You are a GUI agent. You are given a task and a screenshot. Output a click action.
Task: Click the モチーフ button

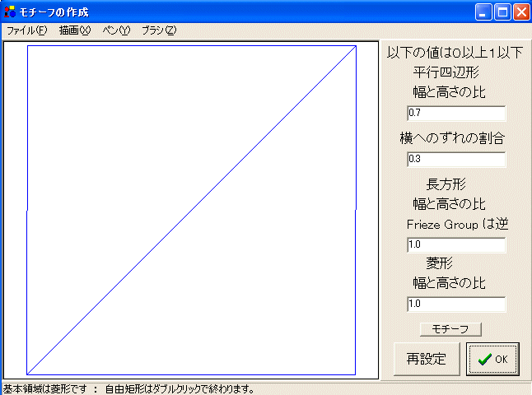[x=450, y=329]
